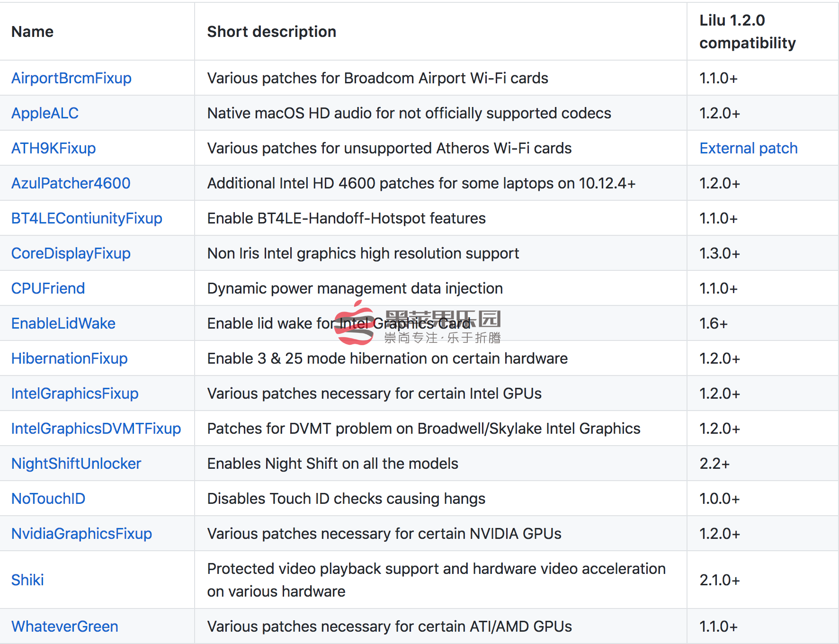Select the 1.0.0+ value in NoTouchID row

[x=720, y=499]
